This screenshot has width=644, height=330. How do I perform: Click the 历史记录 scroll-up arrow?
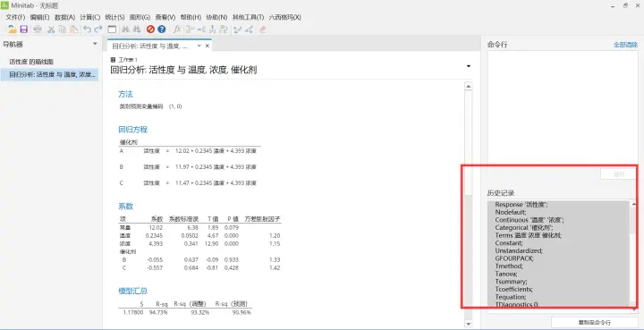tap(634, 204)
